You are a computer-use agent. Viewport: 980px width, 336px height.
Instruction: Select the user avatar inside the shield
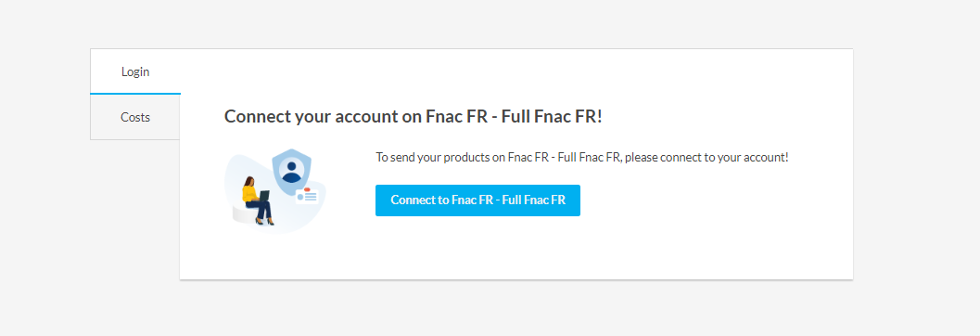[292, 170]
